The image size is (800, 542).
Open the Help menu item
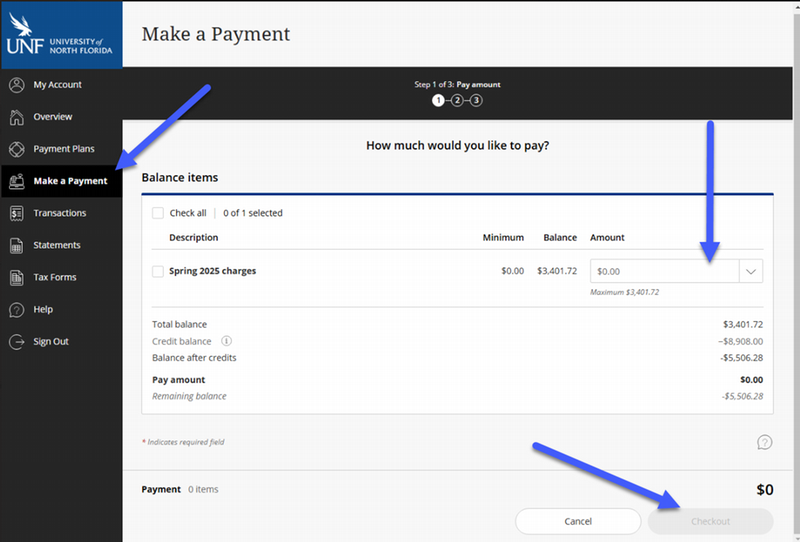(43, 309)
